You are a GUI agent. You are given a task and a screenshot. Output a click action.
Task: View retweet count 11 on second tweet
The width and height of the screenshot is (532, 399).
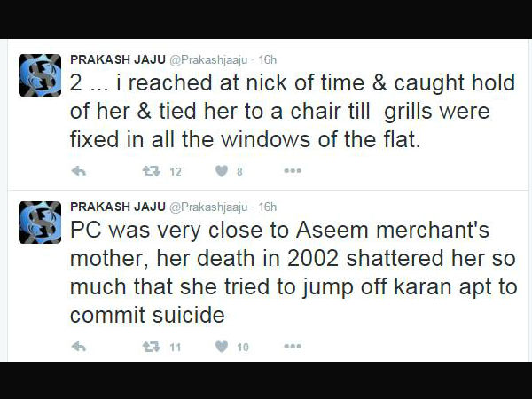(x=175, y=348)
